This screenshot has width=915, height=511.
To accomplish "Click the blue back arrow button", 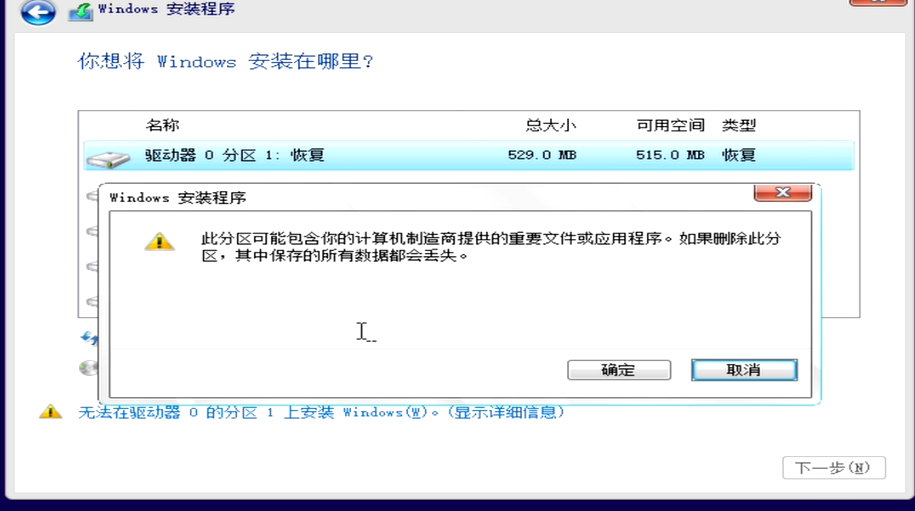I will 38,12.
